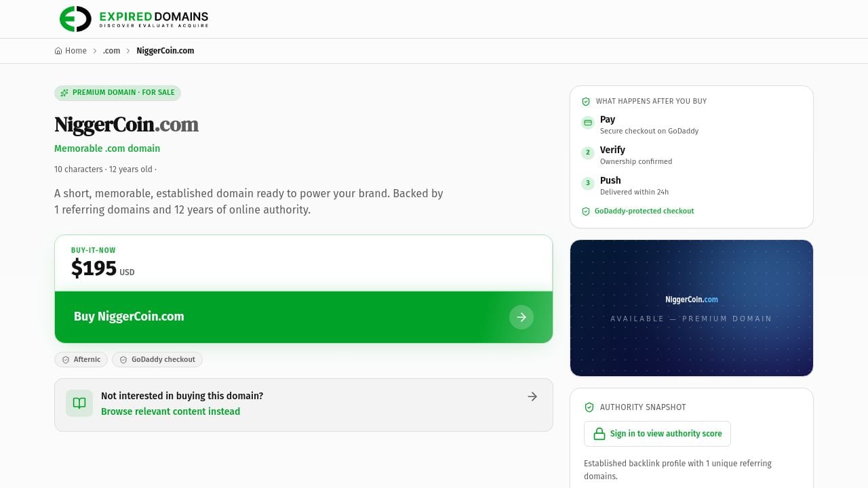Screen dimensions: 868x488
Task: Click shield icon beside What Happens After You Buy
Action: click(x=586, y=102)
